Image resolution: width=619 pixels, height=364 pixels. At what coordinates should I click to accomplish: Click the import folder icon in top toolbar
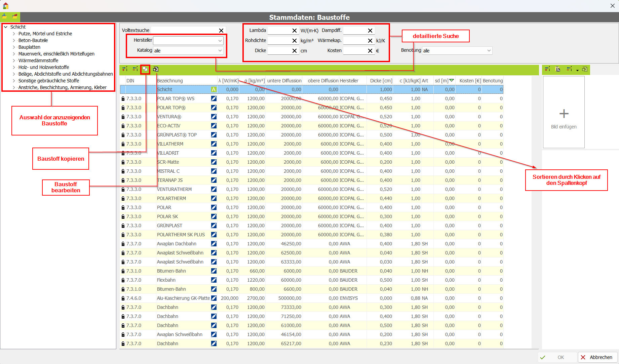click(x=4, y=16)
